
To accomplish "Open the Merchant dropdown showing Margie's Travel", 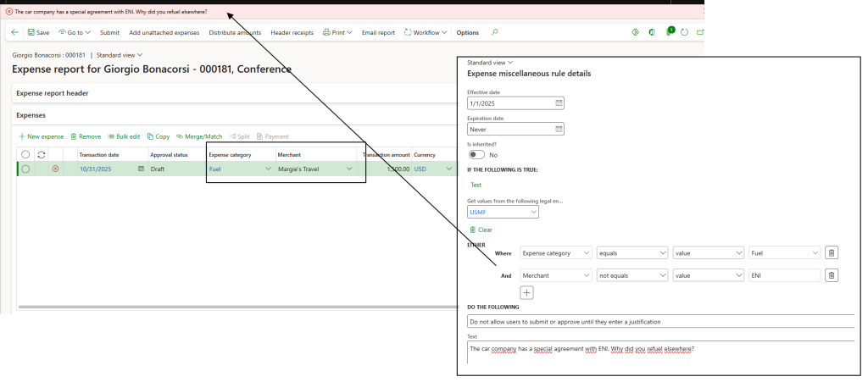I will click(349, 169).
